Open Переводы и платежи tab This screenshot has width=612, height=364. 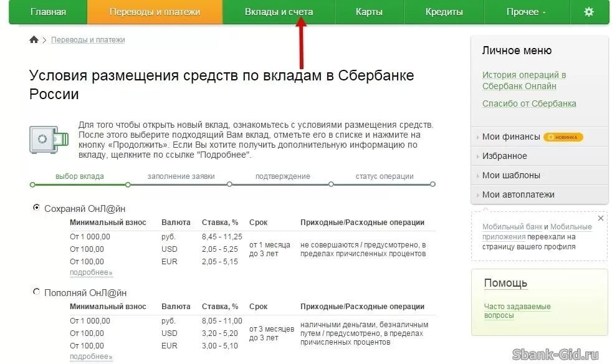155,12
